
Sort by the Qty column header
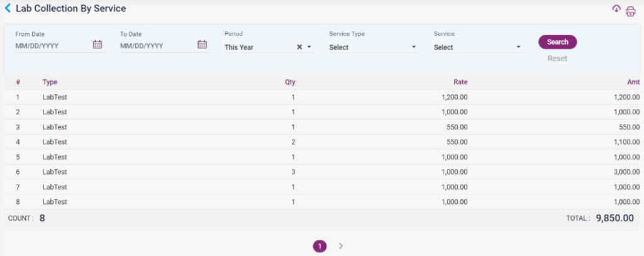coord(290,82)
